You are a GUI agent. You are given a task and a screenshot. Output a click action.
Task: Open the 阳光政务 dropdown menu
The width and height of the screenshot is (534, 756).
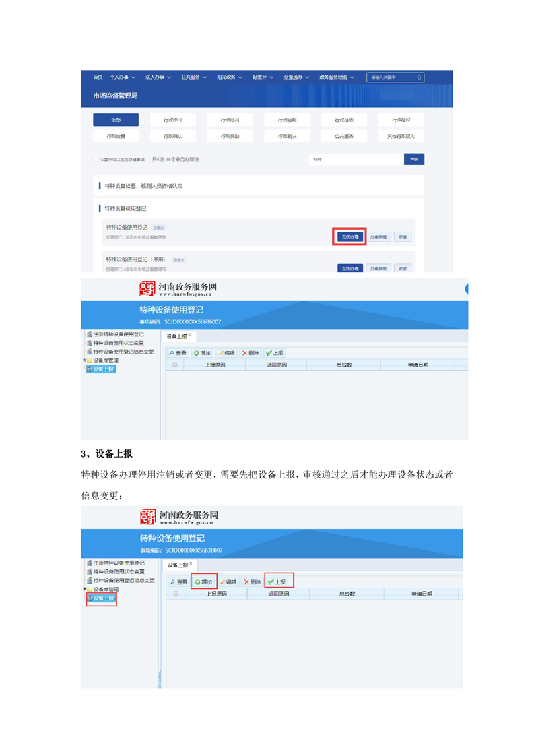coord(230,77)
